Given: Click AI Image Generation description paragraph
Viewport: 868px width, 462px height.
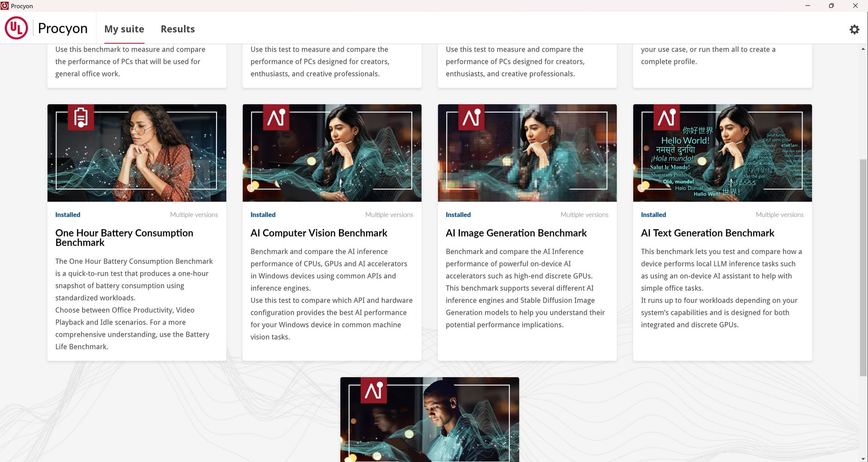Looking at the screenshot, I should (x=525, y=288).
